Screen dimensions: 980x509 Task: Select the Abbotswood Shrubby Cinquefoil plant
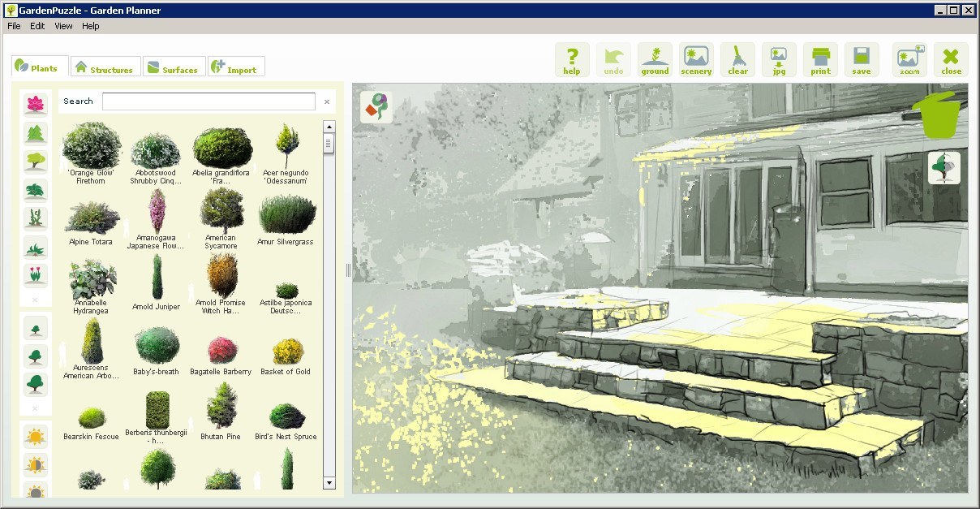tap(156, 158)
